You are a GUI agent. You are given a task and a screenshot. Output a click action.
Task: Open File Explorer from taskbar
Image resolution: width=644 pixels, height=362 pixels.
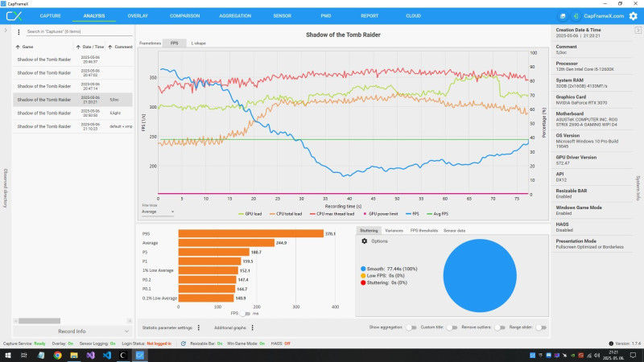(x=74, y=356)
